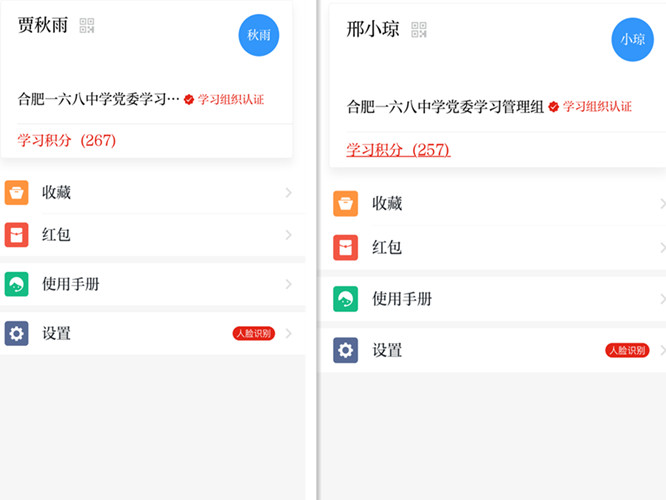The width and height of the screenshot is (666, 500).
Task: Expand 设置 chevron in 贾秋雨 panel
Action: [289, 333]
